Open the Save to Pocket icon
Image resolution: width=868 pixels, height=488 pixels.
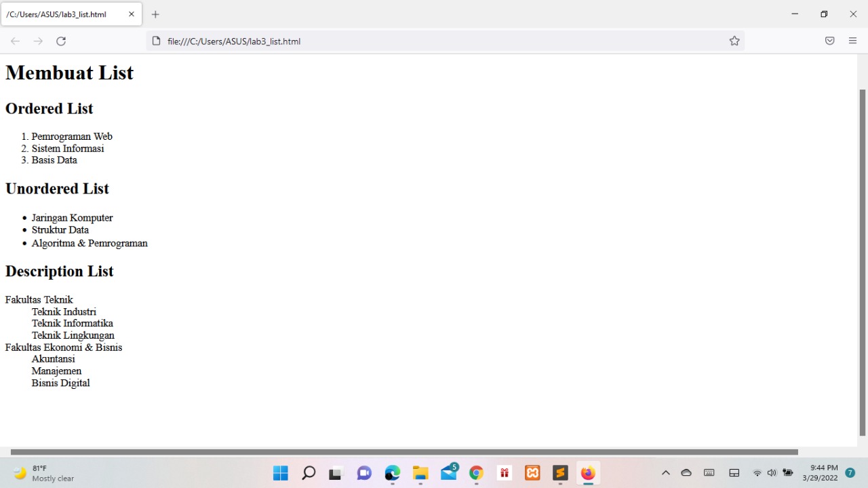coord(829,41)
